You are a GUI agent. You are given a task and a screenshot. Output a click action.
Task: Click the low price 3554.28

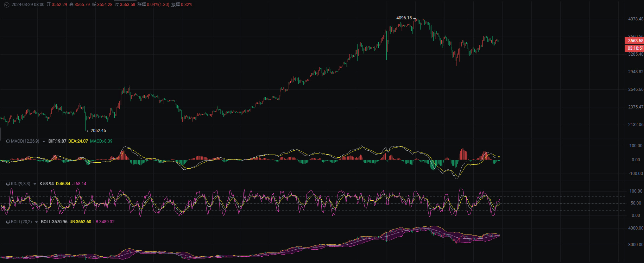[x=105, y=5]
